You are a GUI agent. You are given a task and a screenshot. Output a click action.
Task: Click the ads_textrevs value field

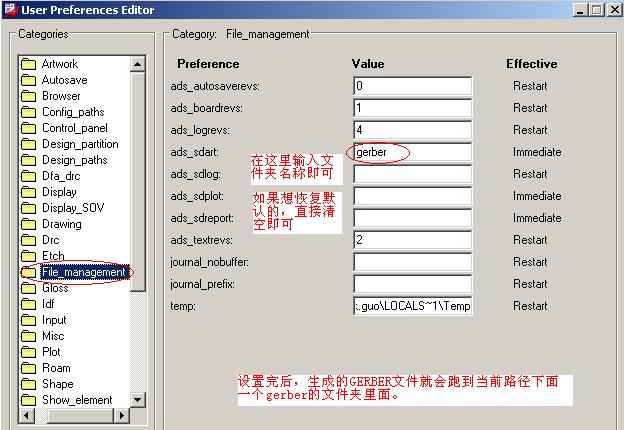(413, 240)
